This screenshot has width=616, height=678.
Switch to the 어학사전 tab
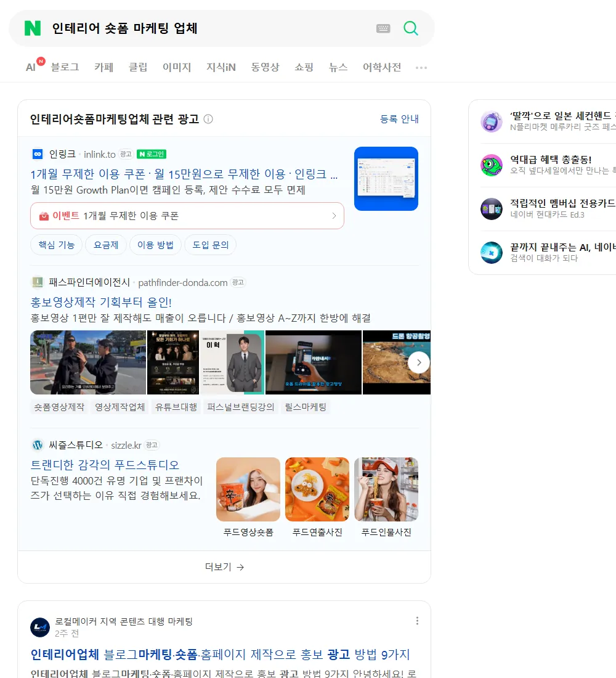tap(382, 67)
